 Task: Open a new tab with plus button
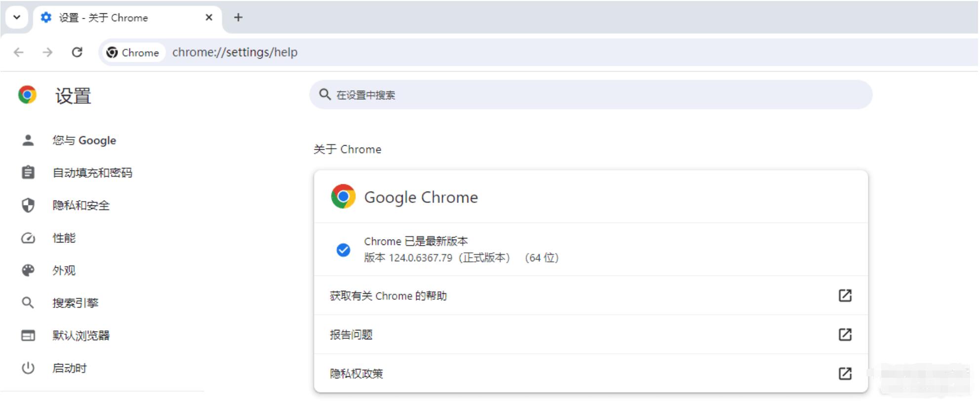point(238,17)
